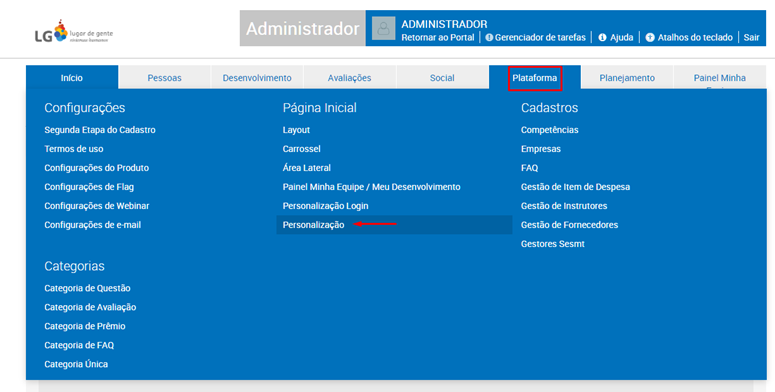Viewport: 775px width, 392px height.
Task: Click the Configurações section heading
Action: [85, 108]
